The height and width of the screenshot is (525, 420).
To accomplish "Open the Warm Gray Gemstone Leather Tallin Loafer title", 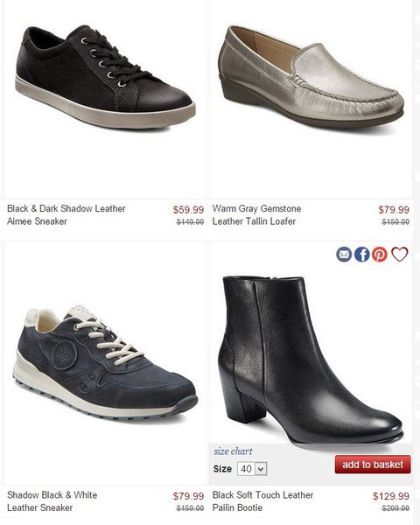I will (256, 215).
